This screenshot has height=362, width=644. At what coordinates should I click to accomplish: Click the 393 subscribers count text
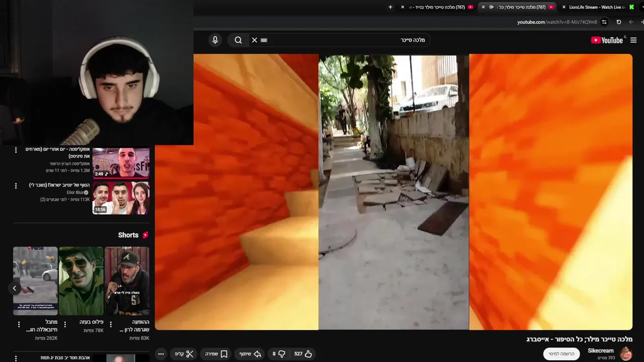[x=606, y=358]
